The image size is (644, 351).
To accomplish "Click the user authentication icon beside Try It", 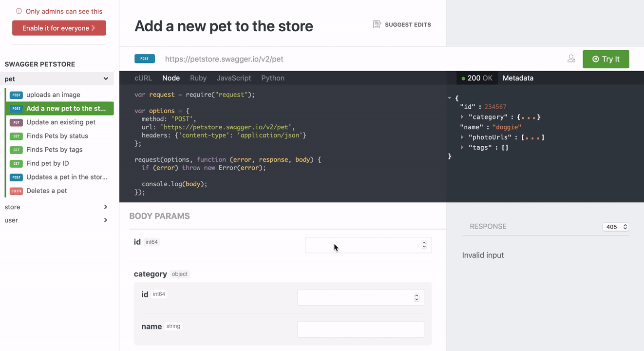I will (571, 58).
